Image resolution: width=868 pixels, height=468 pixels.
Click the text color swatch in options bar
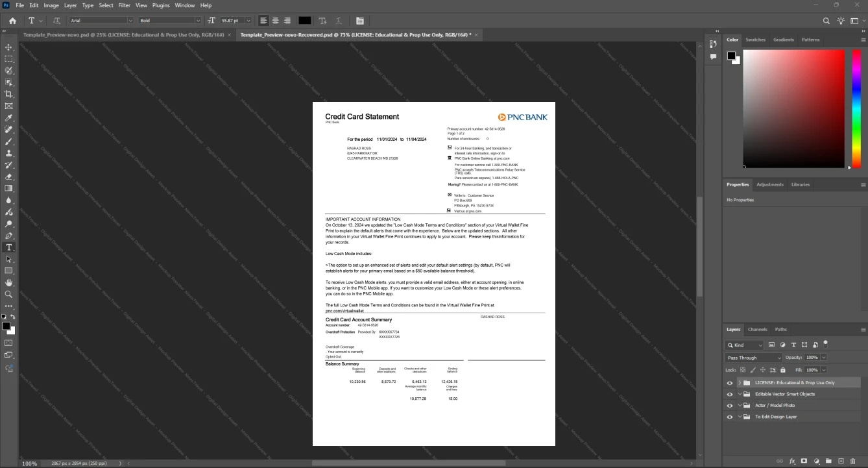tap(304, 21)
